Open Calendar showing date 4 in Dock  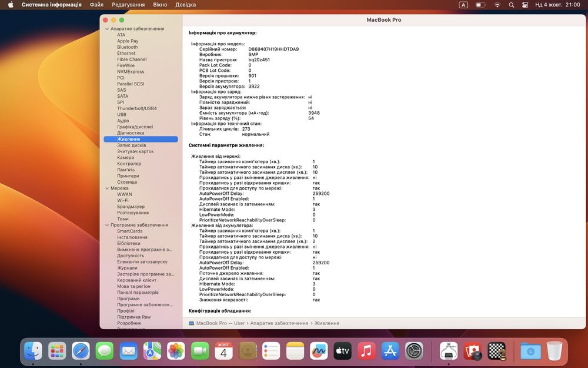point(223,351)
